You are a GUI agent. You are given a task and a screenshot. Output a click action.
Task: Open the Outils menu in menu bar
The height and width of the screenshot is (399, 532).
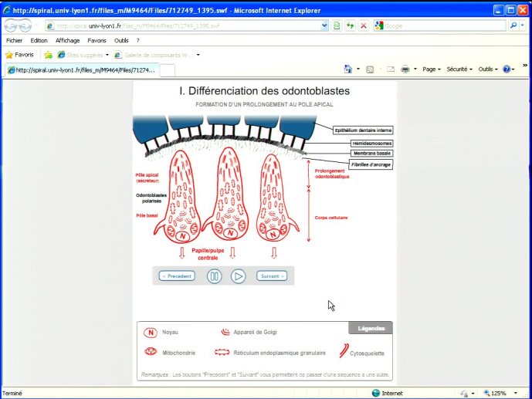(x=121, y=40)
